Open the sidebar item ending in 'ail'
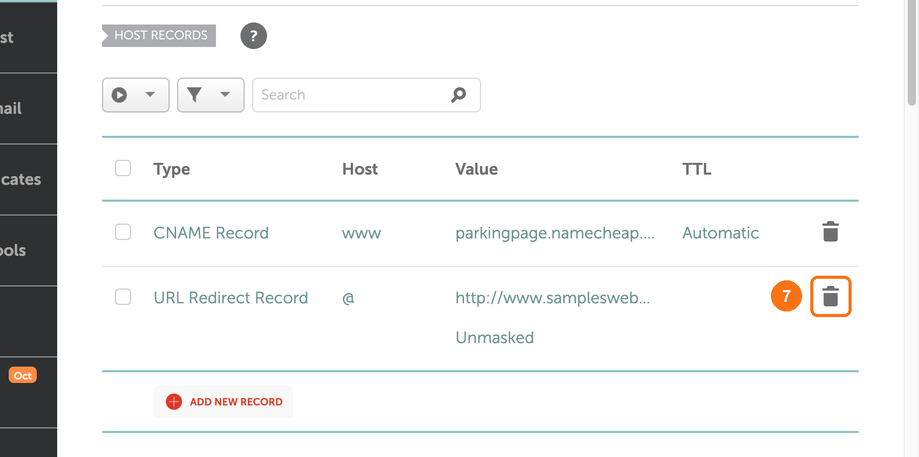 [x=28, y=108]
